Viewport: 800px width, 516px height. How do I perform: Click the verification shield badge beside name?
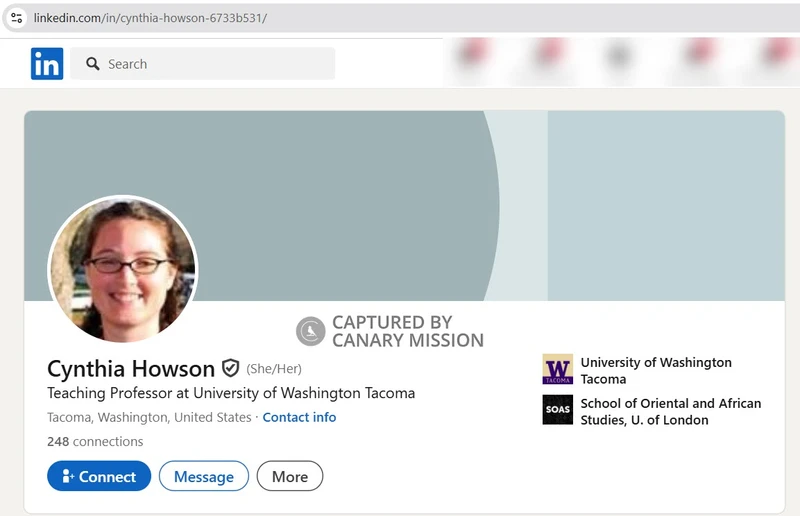[x=231, y=368]
